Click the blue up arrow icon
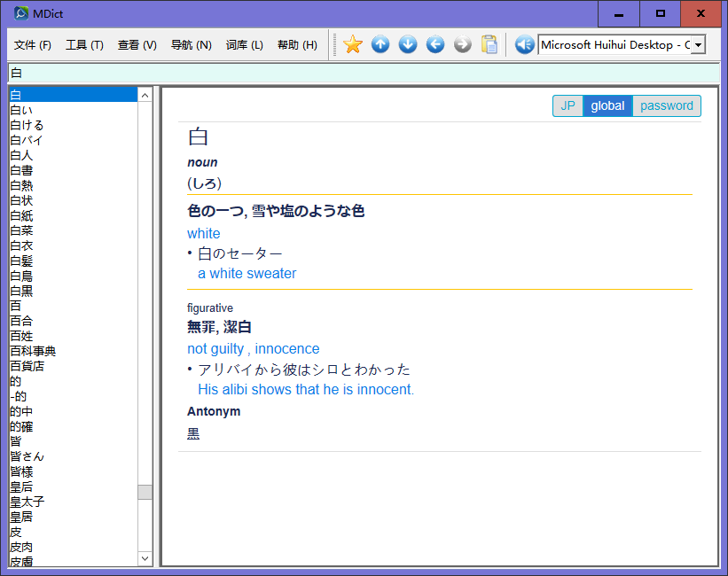Image resolution: width=728 pixels, height=576 pixels. [x=380, y=44]
